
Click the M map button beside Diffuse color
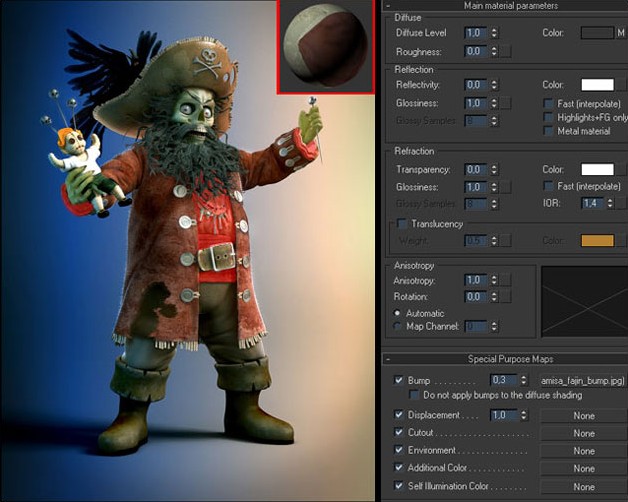pos(621,33)
